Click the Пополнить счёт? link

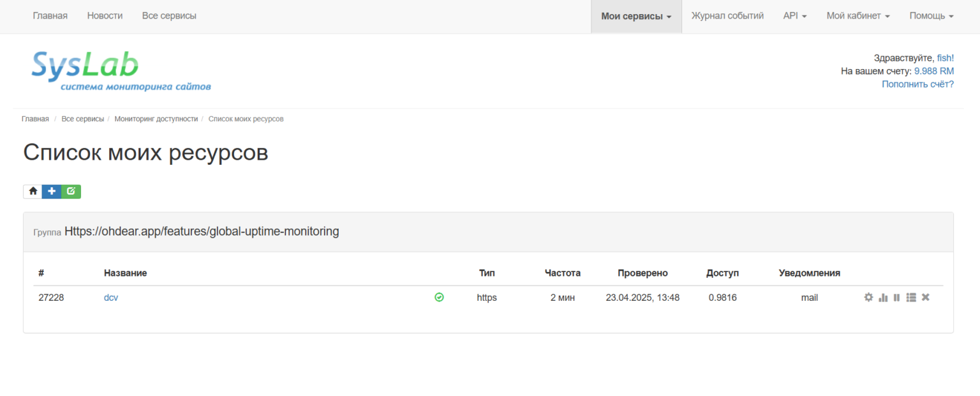(x=917, y=84)
